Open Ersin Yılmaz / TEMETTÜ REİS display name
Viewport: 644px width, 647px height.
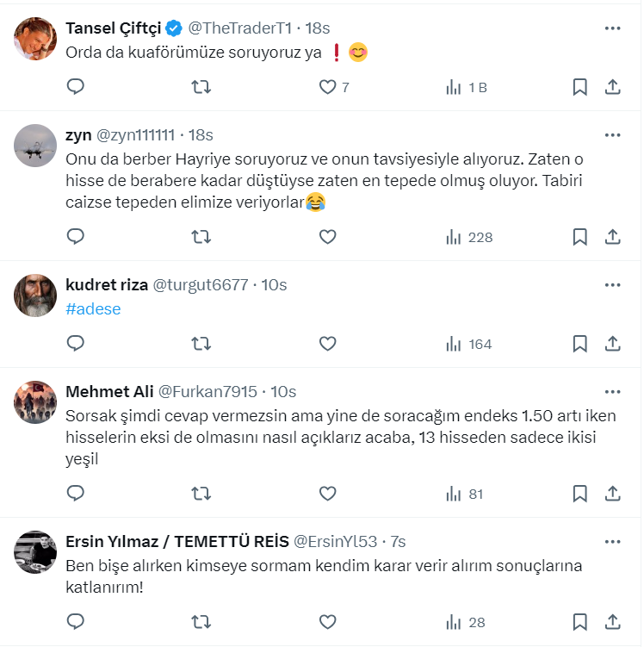tap(177, 542)
